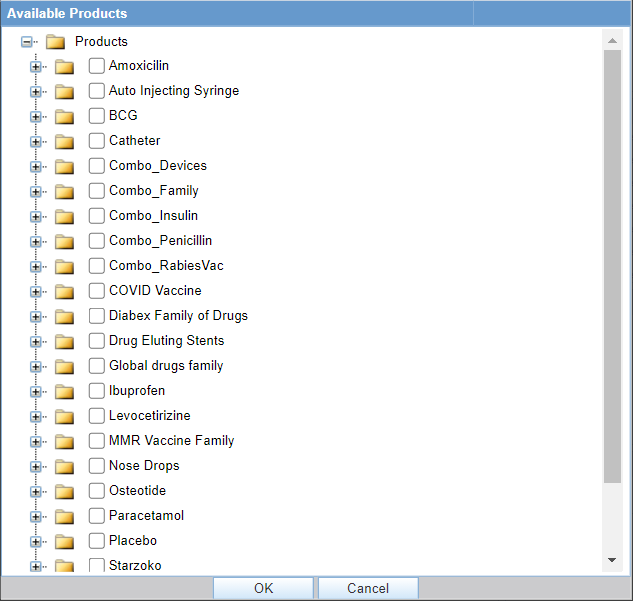Select the Starzoko label text

(135, 565)
